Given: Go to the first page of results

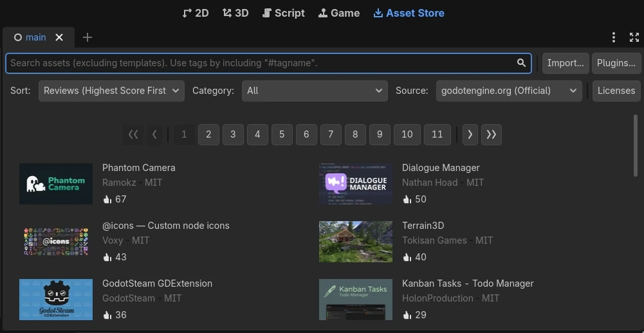Looking at the screenshot, I should click(133, 134).
